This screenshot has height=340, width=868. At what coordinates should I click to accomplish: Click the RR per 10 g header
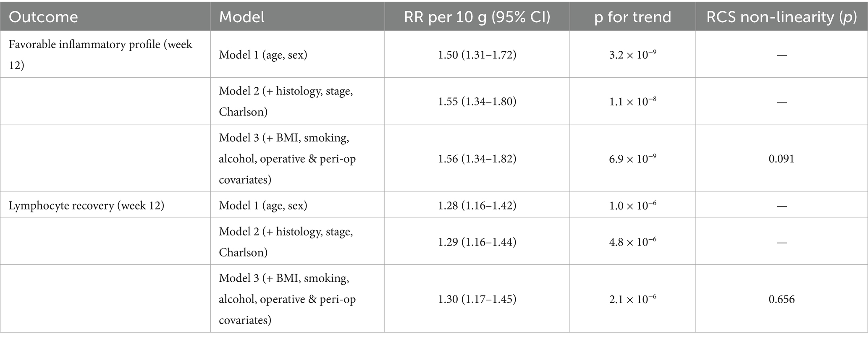click(x=477, y=17)
